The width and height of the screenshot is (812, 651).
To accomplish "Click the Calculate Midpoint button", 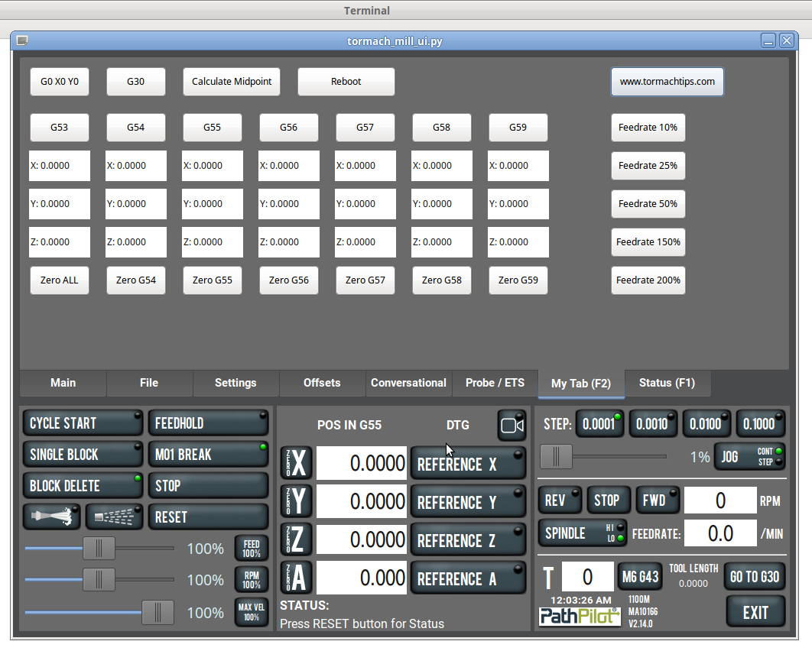I will click(x=232, y=82).
